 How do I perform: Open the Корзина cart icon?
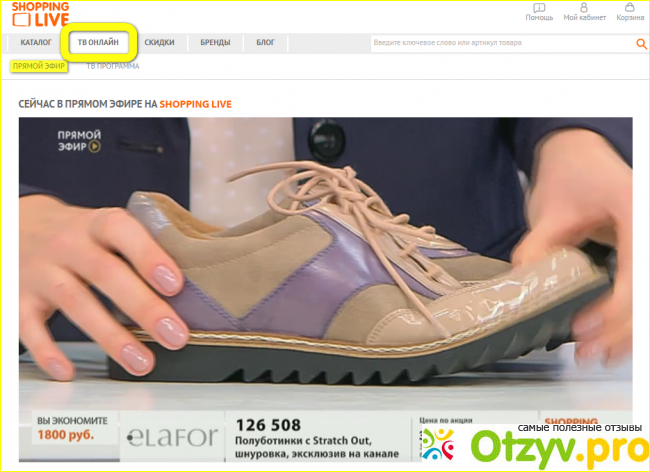[631, 11]
